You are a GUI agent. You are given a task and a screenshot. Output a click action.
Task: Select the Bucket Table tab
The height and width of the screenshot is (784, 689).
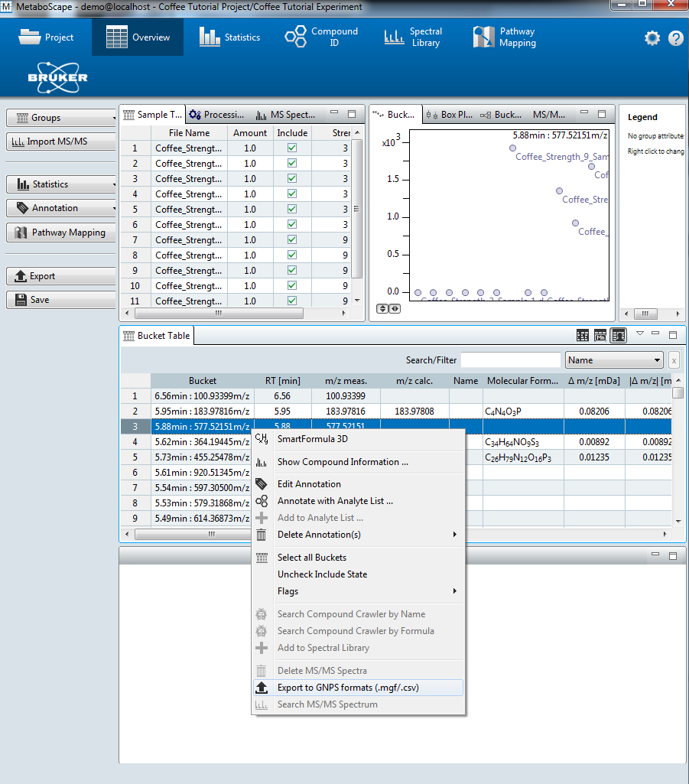pos(157,336)
